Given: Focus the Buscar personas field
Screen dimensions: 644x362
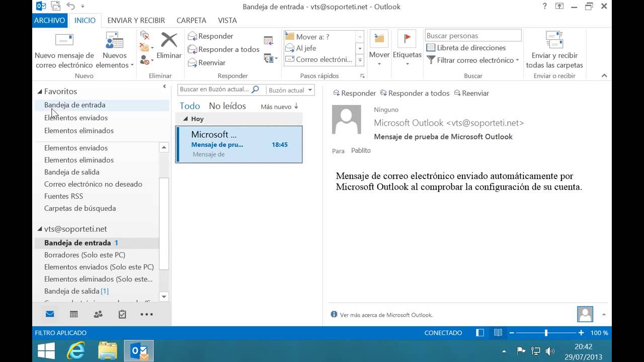Looking at the screenshot, I should pos(473,36).
